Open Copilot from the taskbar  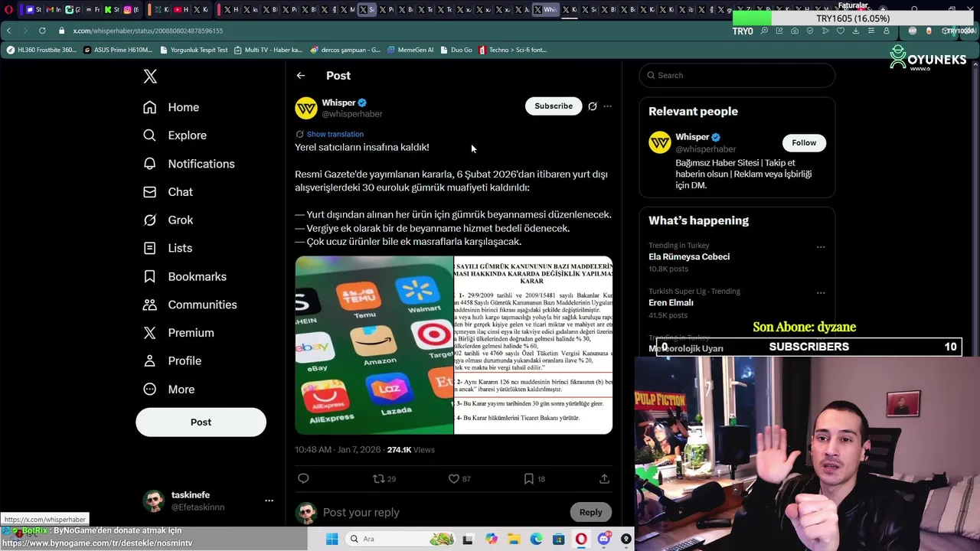coord(491,539)
